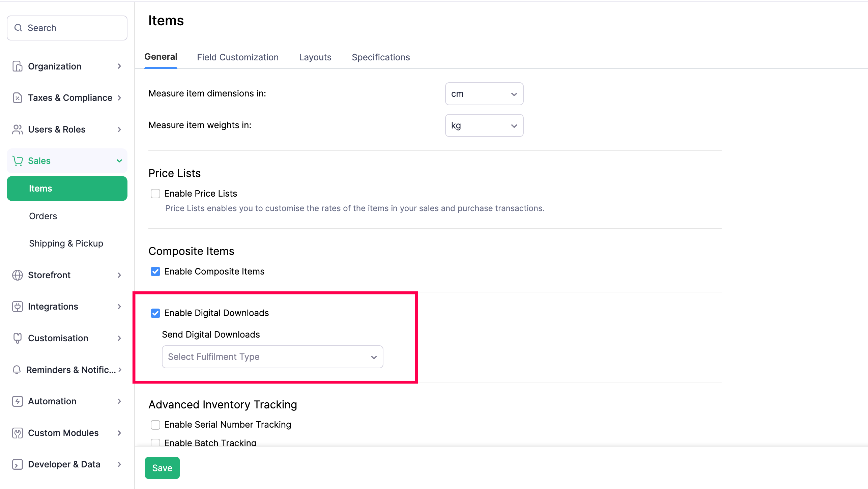Open the Select Fulfilment Type dropdown
Screen dimensions: 868x489
click(x=272, y=357)
